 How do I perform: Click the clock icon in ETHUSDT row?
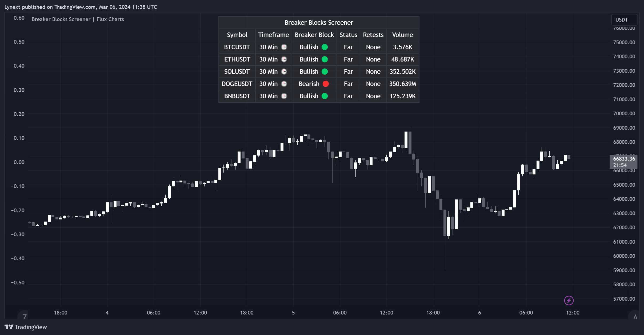tap(284, 59)
